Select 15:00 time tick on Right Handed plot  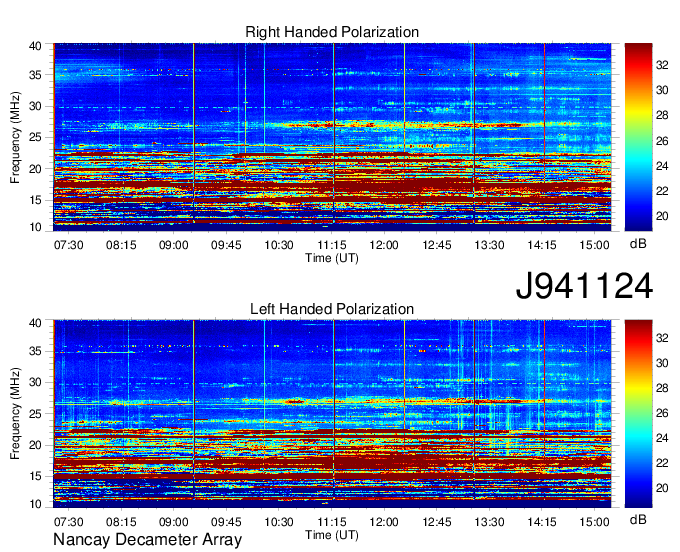click(595, 245)
